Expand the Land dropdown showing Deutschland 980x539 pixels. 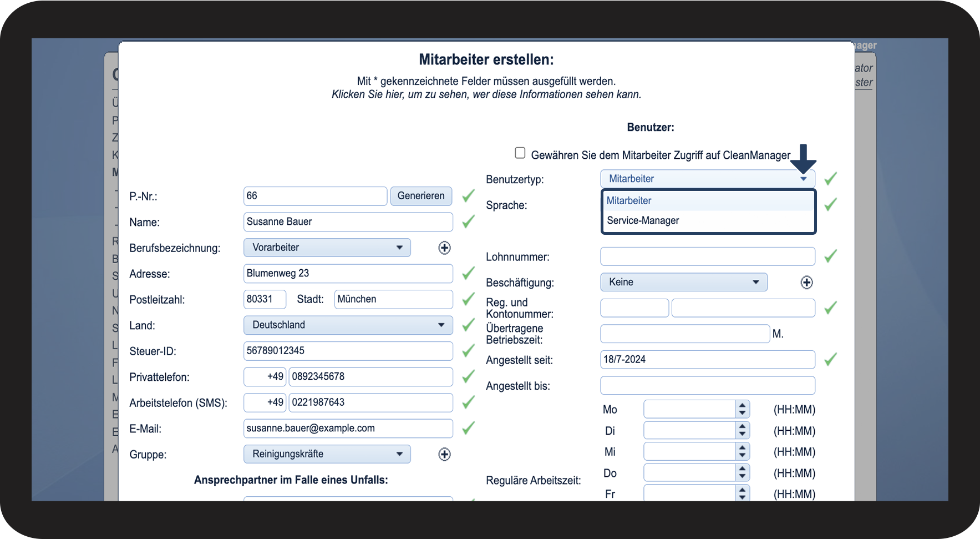click(348, 325)
